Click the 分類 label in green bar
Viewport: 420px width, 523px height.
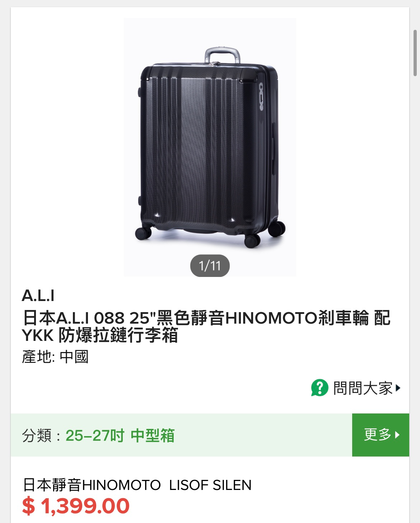[x=37, y=436]
